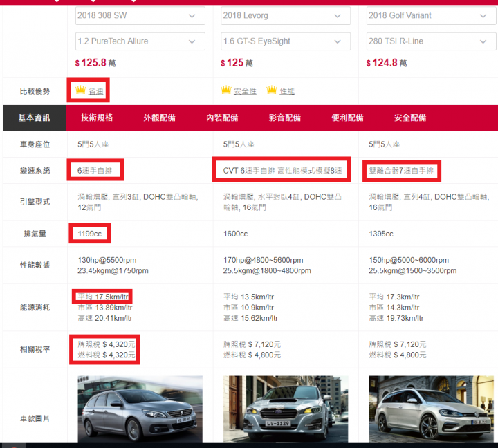Click the 能源消耗 row label
The width and height of the screenshot is (498, 448).
tap(35, 308)
